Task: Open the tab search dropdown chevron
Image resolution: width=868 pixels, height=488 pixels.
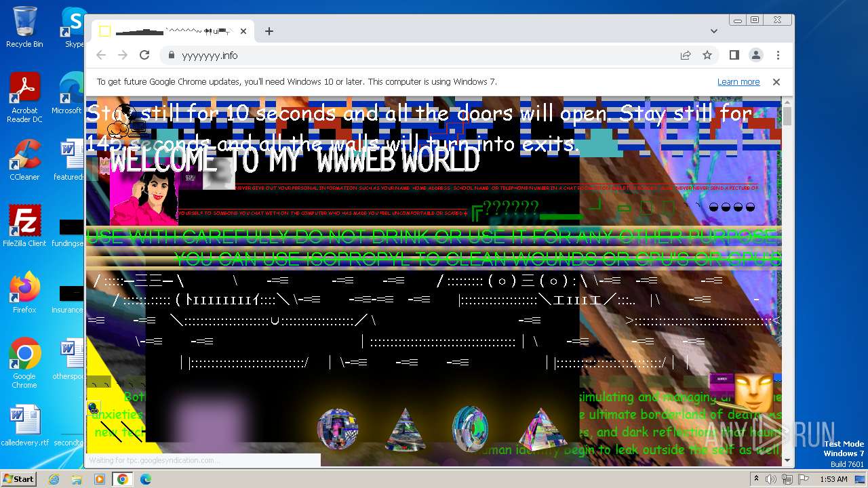Action: coord(714,31)
